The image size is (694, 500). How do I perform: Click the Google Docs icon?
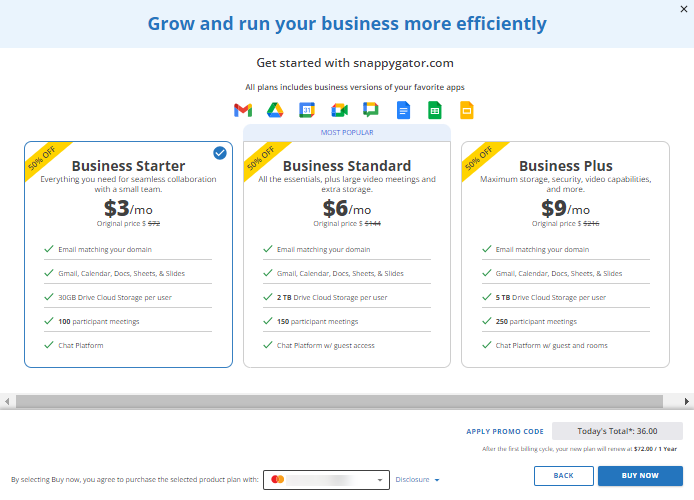[x=403, y=110]
